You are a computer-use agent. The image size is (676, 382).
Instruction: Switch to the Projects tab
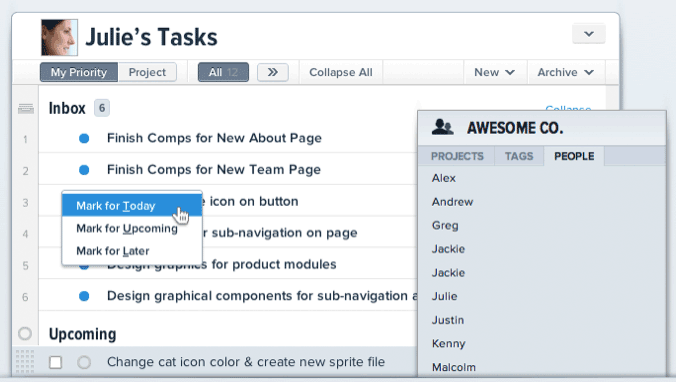coord(457,156)
